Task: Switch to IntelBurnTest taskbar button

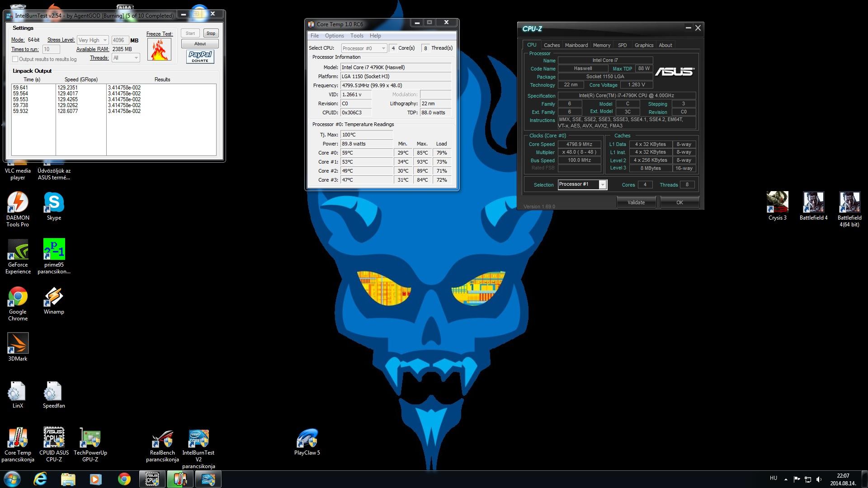Action: [208, 479]
